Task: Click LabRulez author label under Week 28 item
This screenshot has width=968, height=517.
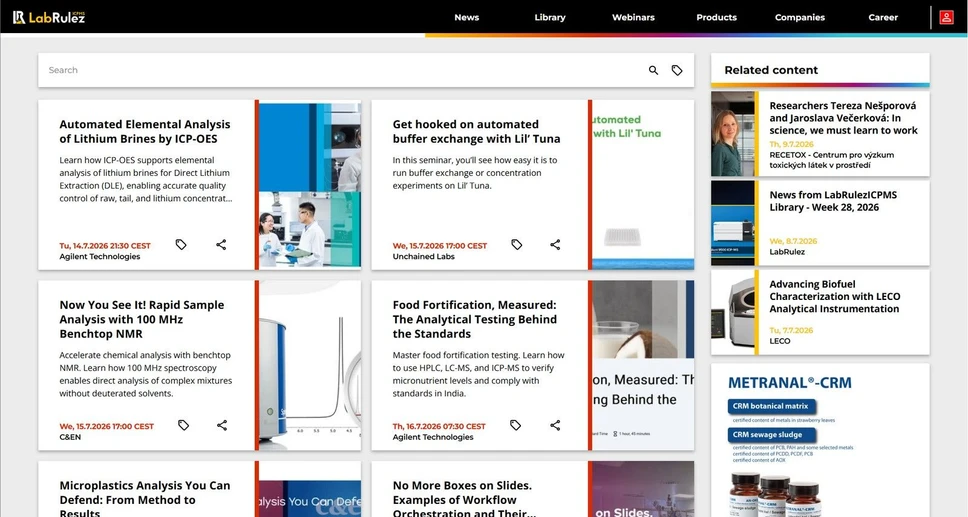Action: [787, 252]
